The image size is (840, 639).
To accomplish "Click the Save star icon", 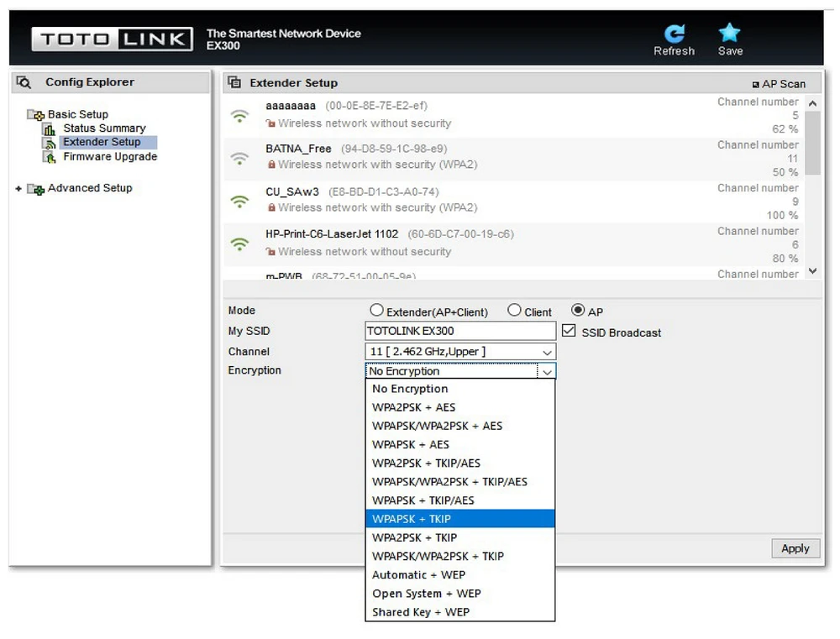I will tap(729, 34).
